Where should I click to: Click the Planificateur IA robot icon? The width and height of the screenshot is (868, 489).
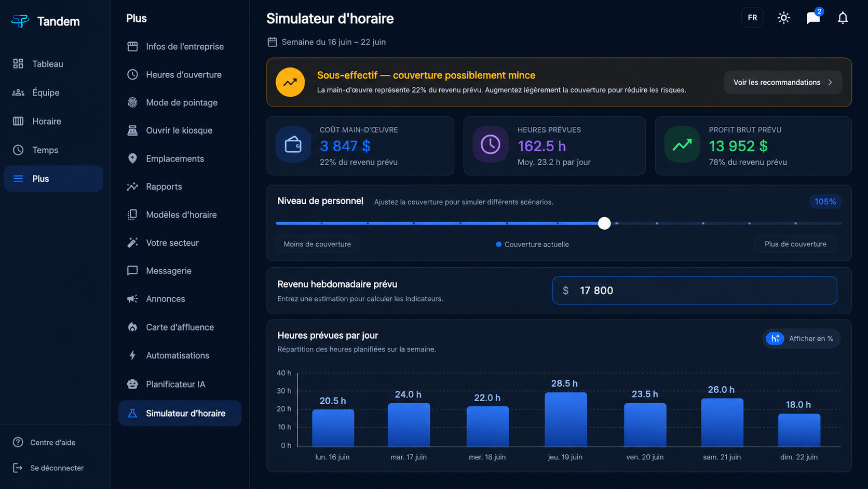pos(132,384)
